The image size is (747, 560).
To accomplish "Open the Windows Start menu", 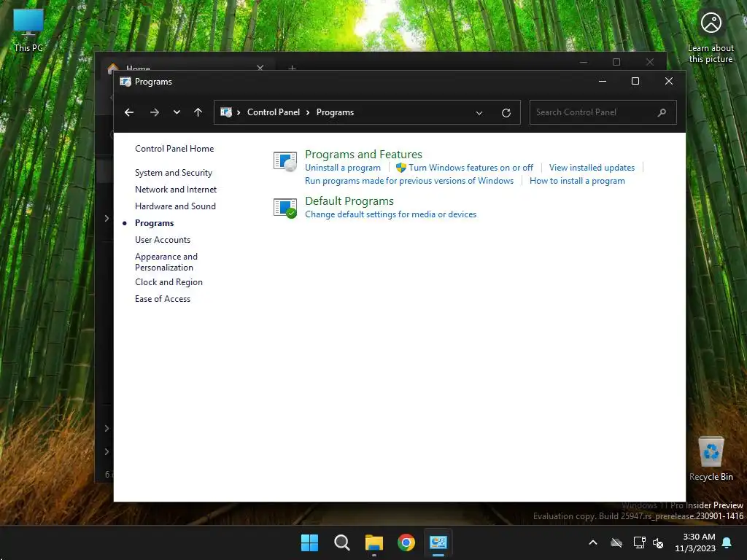I will 309,542.
